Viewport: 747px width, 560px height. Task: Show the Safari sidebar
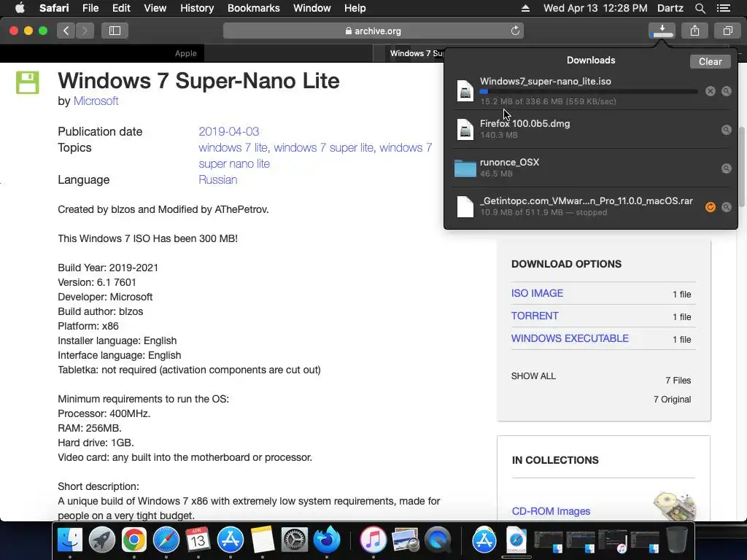click(115, 31)
